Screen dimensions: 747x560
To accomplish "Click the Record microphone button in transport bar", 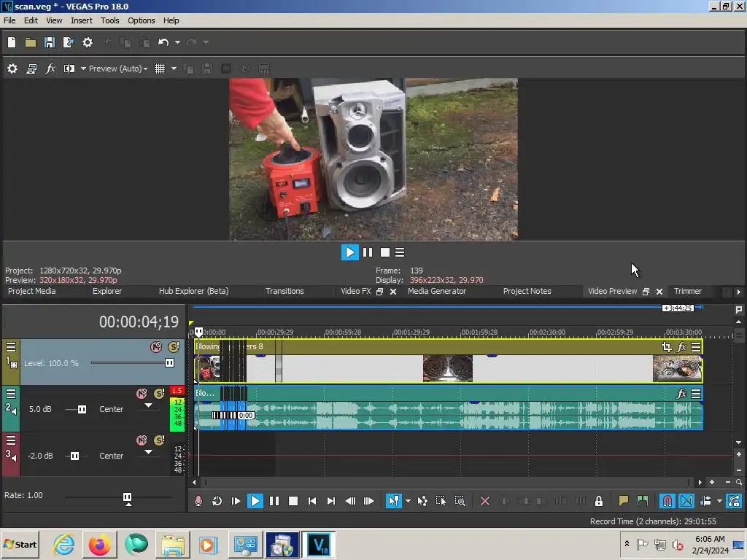I will coord(198,501).
